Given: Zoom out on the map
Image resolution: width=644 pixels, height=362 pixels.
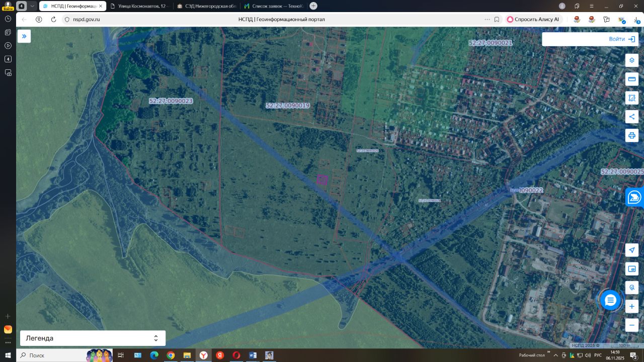Looking at the screenshot, I should coord(632,325).
